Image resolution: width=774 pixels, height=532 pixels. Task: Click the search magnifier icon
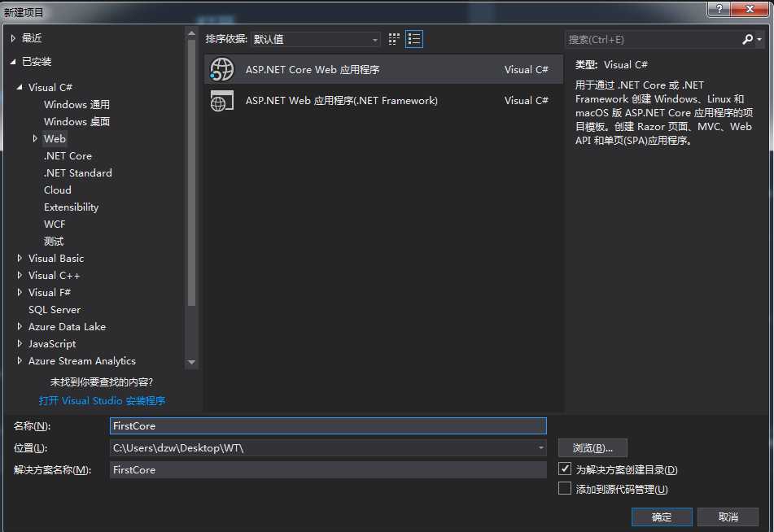pos(747,39)
